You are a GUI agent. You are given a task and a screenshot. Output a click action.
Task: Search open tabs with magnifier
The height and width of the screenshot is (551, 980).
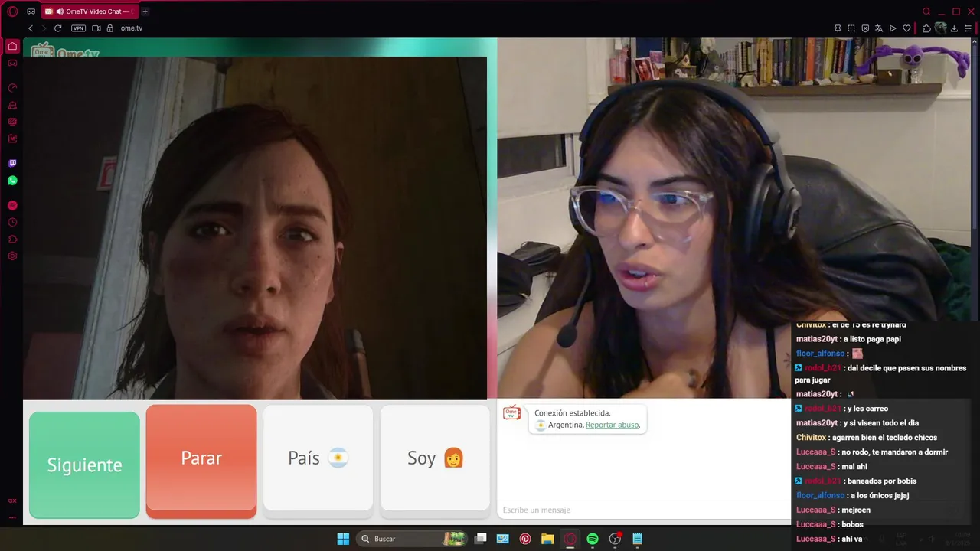pos(926,11)
